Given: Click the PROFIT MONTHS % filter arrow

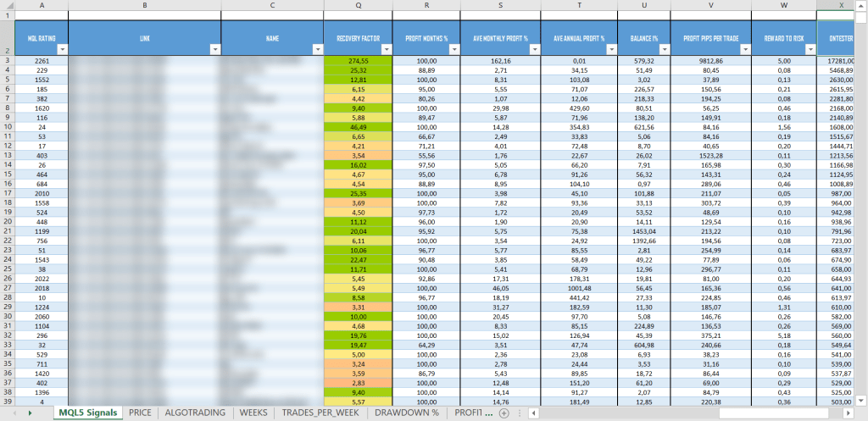Looking at the screenshot, I should (453, 50).
